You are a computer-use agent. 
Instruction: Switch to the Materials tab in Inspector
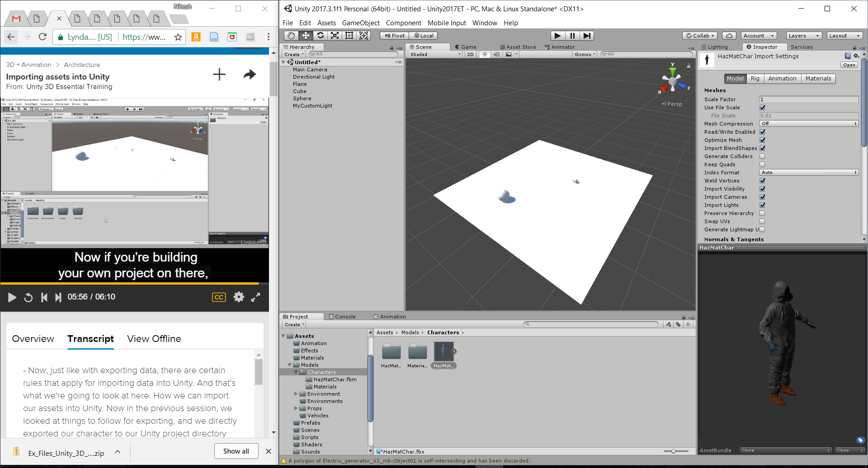pos(818,79)
